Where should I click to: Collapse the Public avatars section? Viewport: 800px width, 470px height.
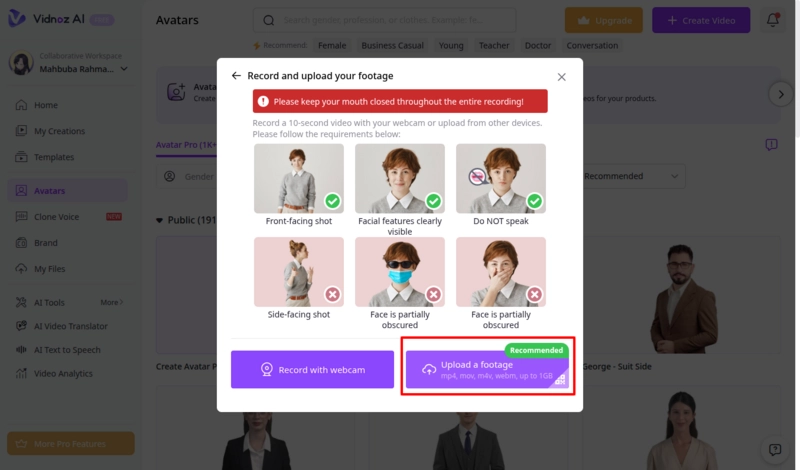point(159,220)
